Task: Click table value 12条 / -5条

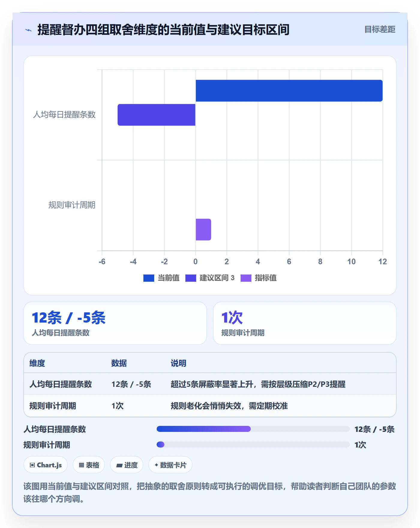Action: tap(131, 384)
